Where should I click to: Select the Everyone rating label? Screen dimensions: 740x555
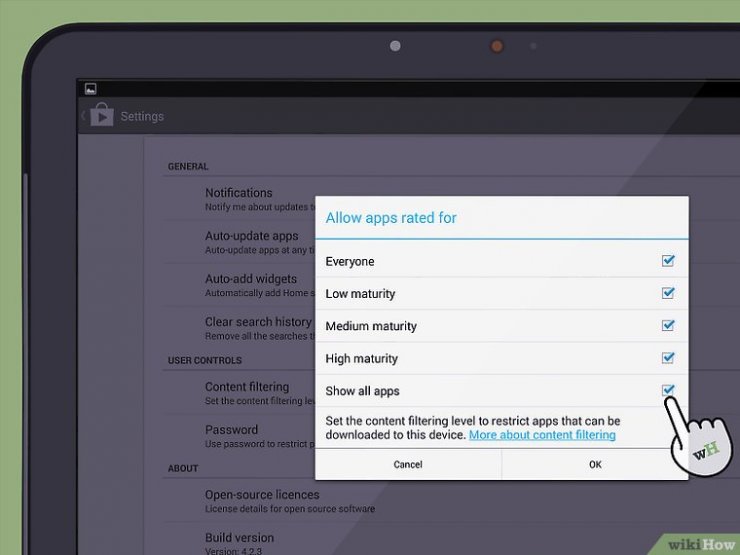(350, 261)
